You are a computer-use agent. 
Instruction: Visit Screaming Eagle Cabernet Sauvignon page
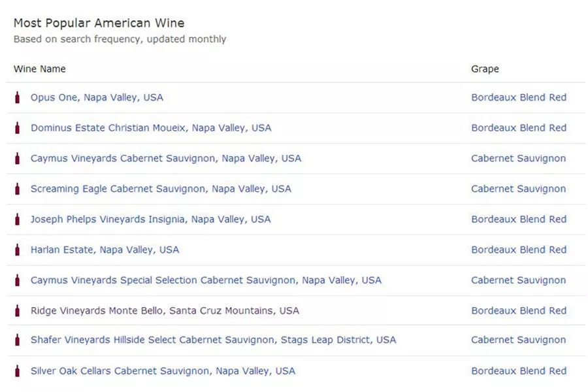(161, 189)
